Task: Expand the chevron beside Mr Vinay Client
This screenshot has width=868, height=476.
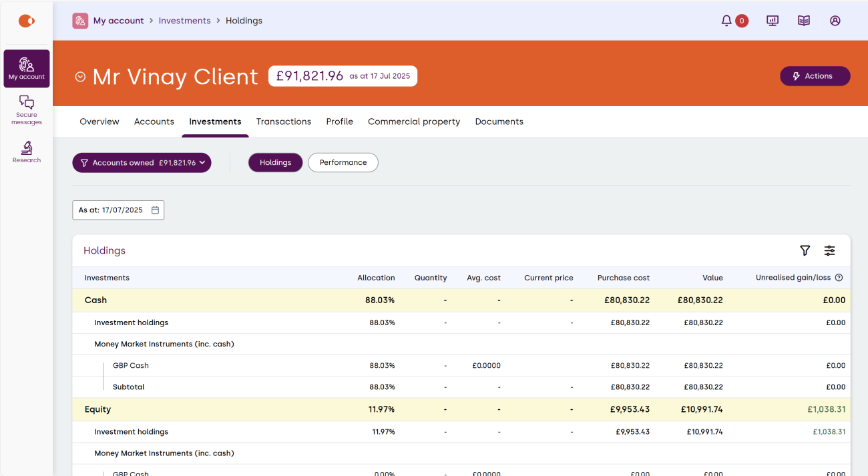Action: 80,77
